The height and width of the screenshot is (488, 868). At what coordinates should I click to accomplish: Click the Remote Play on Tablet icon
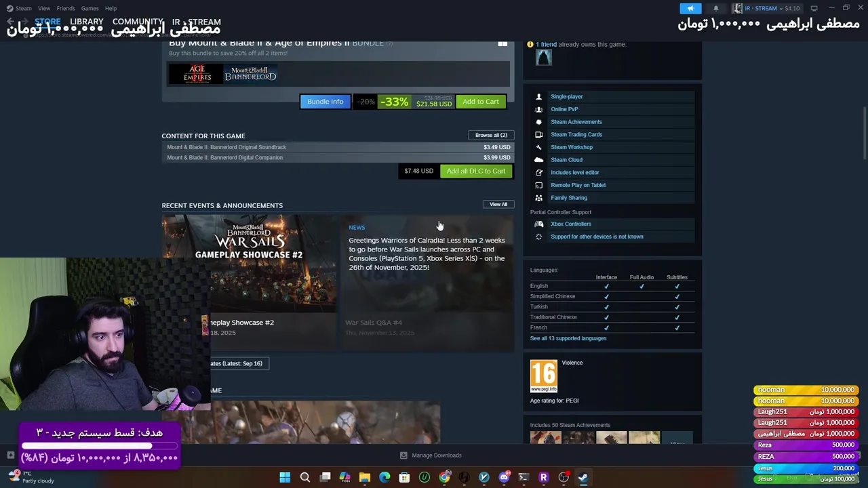(538, 185)
